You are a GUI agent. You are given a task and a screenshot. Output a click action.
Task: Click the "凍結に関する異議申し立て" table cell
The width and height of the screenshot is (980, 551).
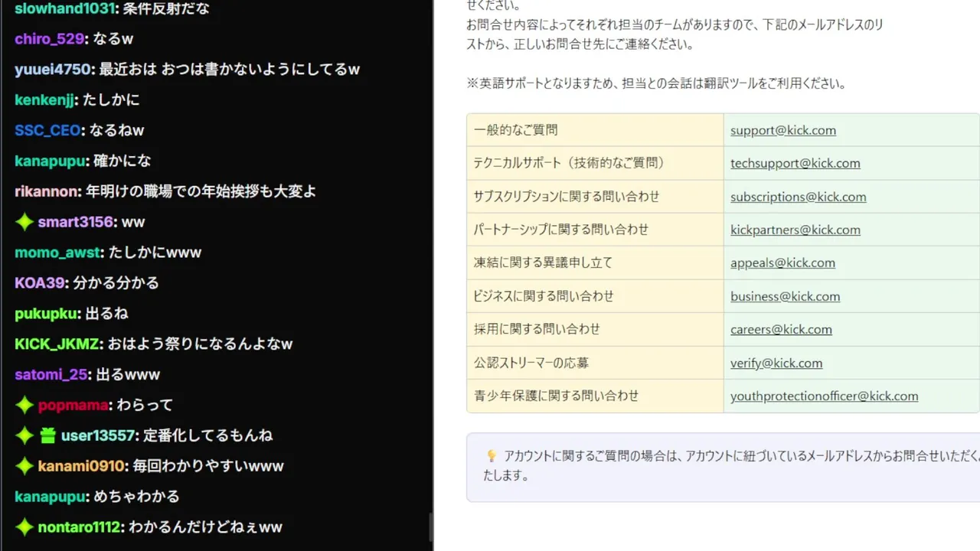pos(595,262)
